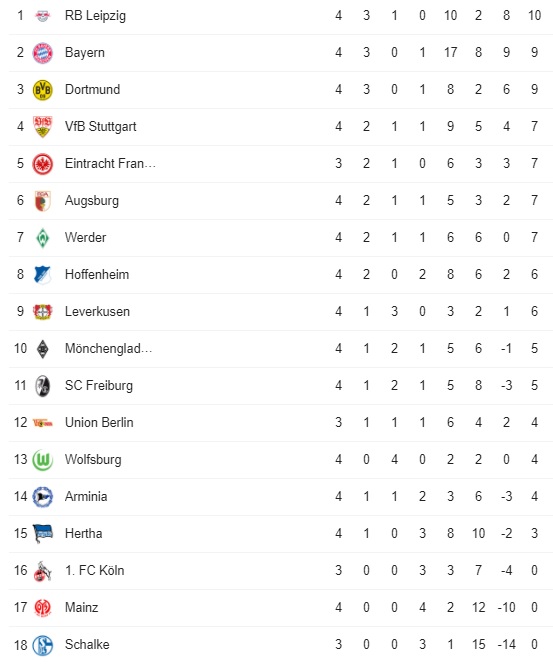Screen dimensions: 553x671
Task: Click the Augsburg club crest
Action: click(x=42, y=201)
